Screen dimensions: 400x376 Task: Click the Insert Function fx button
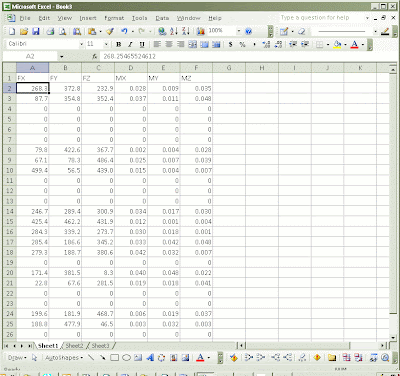coord(95,57)
